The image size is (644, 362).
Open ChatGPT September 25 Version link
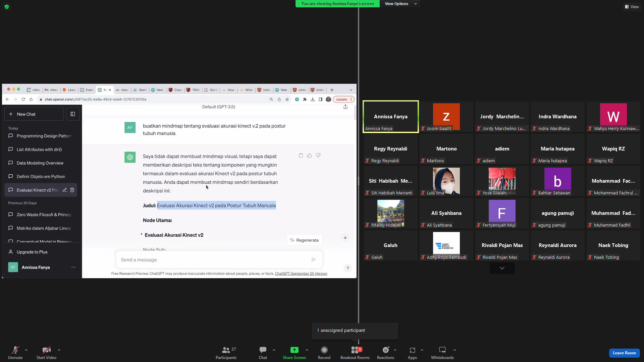pyautogui.click(x=301, y=274)
